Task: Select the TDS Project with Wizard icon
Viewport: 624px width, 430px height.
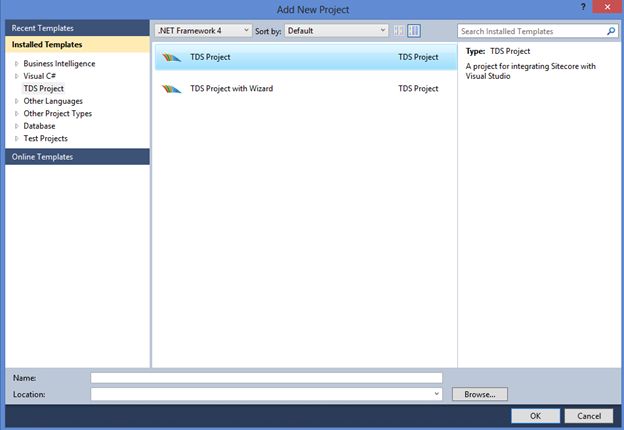Action: pyautogui.click(x=172, y=89)
